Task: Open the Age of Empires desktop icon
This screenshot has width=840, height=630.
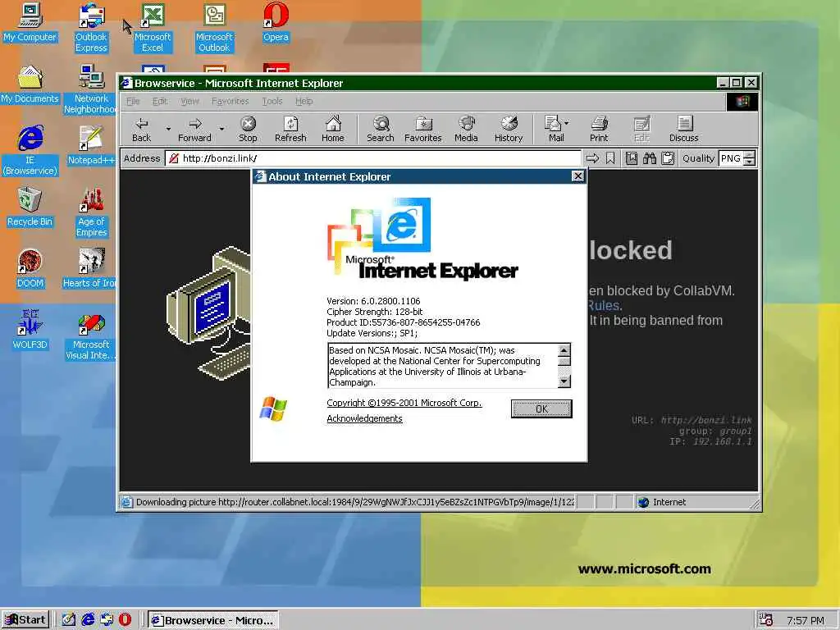Action: 91,212
